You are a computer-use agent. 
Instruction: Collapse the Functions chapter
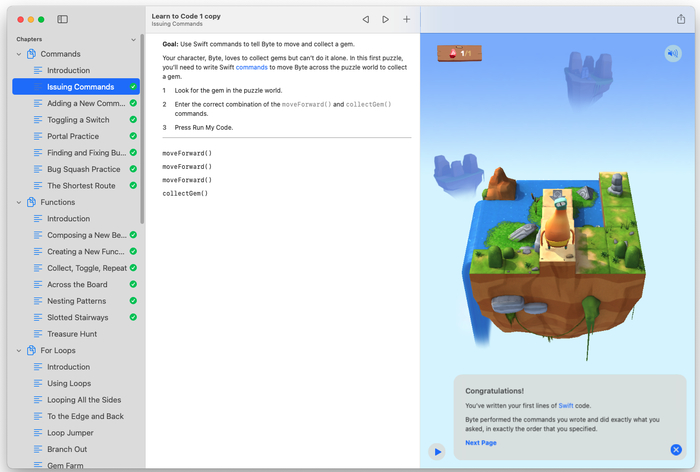[x=19, y=202]
